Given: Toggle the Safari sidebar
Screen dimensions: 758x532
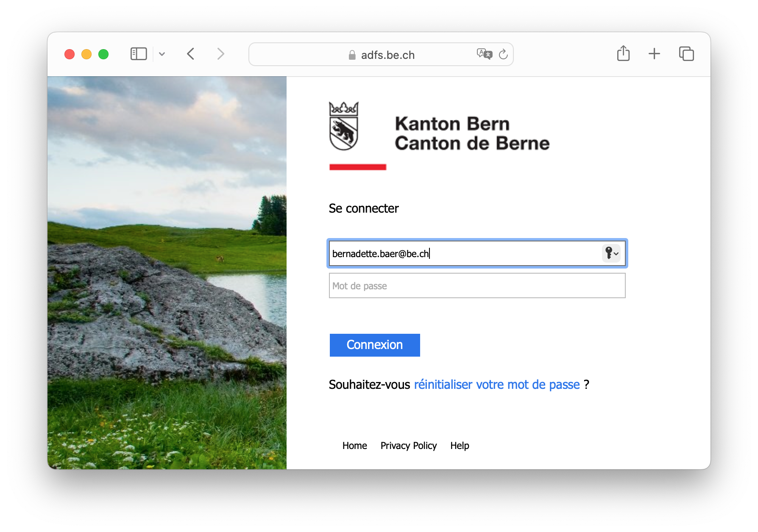Looking at the screenshot, I should (139, 54).
